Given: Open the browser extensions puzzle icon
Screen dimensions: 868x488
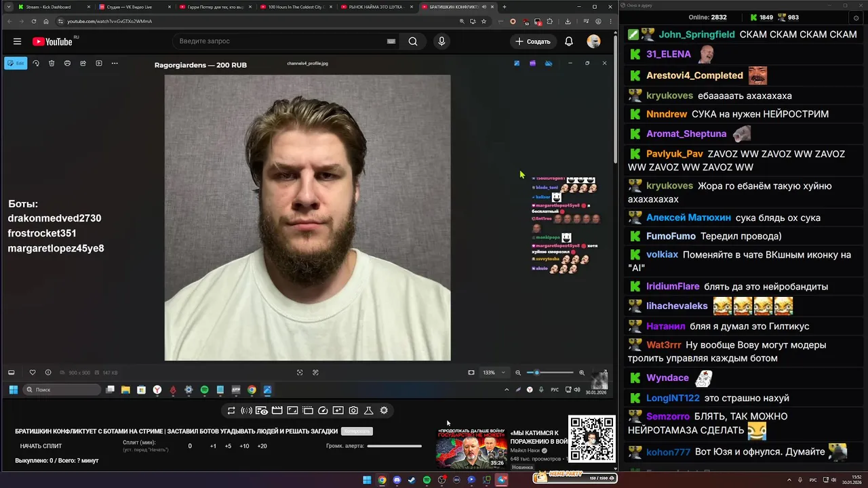Looking at the screenshot, I should (x=549, y=21).
